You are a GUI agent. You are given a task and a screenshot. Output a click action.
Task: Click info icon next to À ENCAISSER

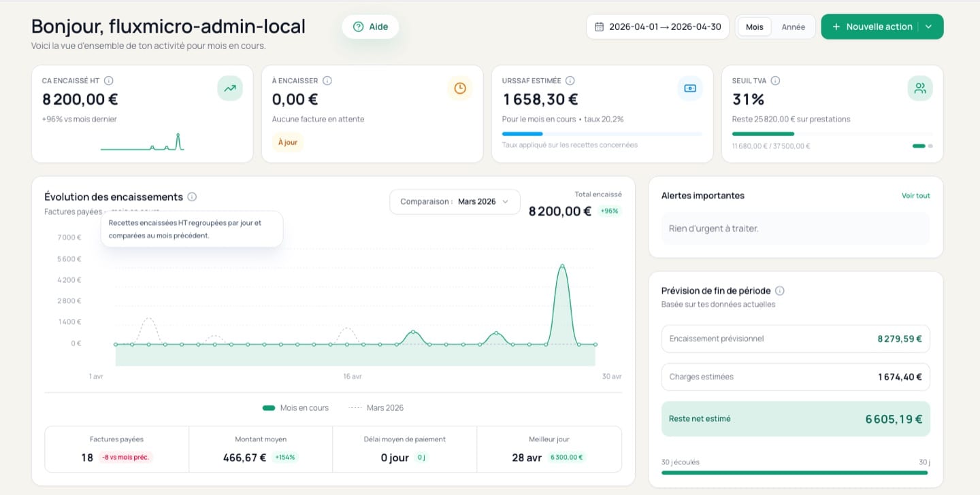coord(327,80)
